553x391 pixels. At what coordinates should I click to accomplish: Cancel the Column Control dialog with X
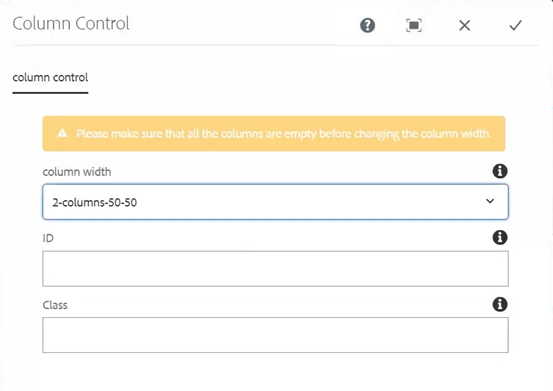(x=464, y=25)
